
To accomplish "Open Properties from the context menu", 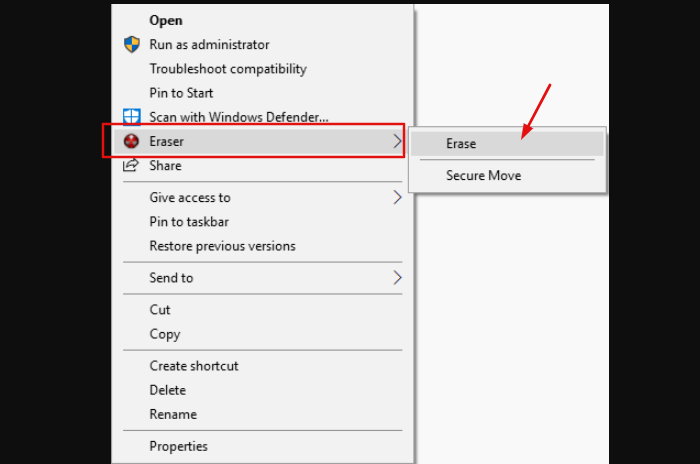I will [179, 446].
